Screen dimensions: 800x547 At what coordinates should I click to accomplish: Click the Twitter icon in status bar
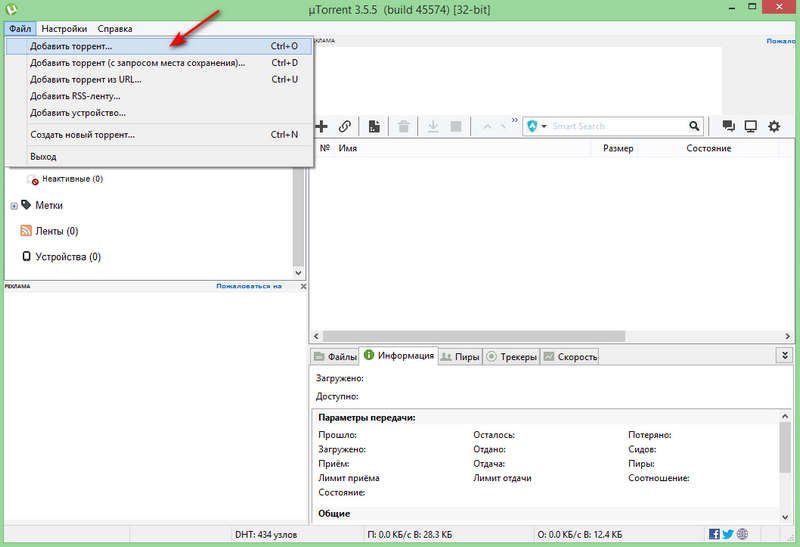pyautogui.click(x=728, y=534)
